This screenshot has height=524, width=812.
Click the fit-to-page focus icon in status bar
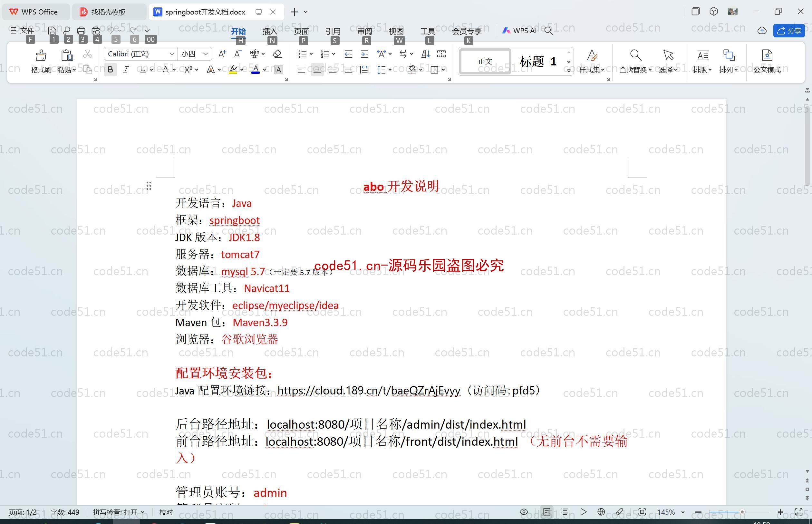[x=642, y=512]
